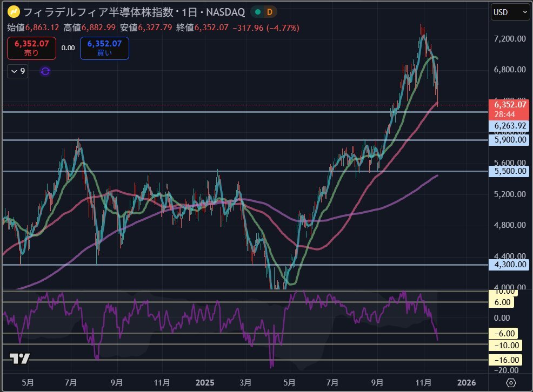Click the low price 安値6,327.79
The height and width of the screenshot is (392, 533).
pyautogui.click(x=146, y=28)
